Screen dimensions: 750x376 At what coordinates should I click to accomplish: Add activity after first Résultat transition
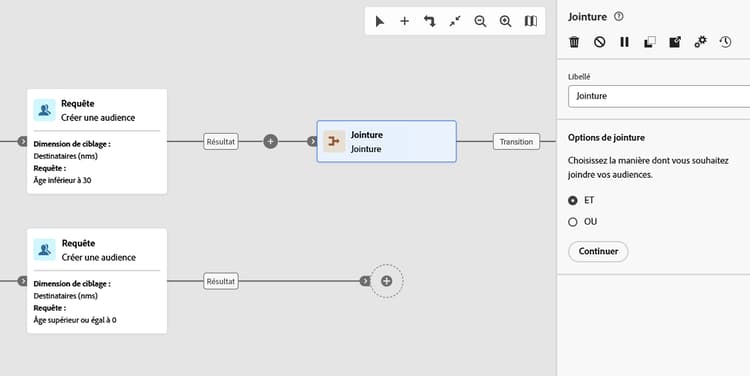coord(270,142)
